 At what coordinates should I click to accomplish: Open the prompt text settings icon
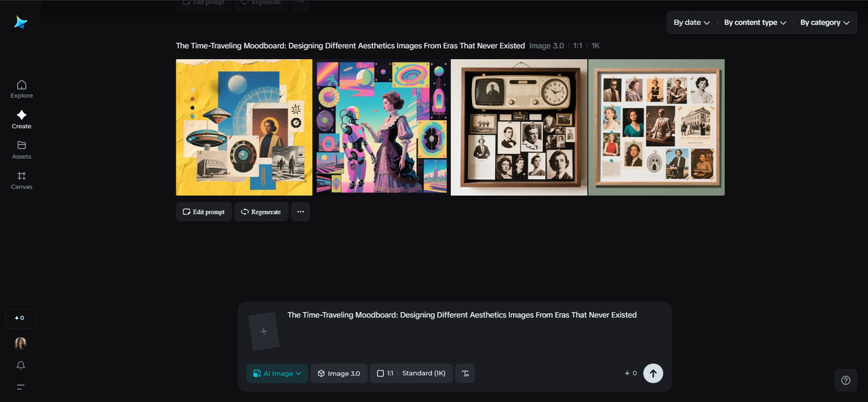[x=465, y=374]
